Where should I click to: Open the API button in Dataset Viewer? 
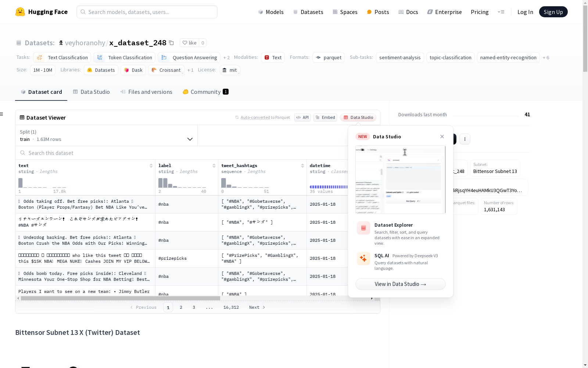(302, 117)
